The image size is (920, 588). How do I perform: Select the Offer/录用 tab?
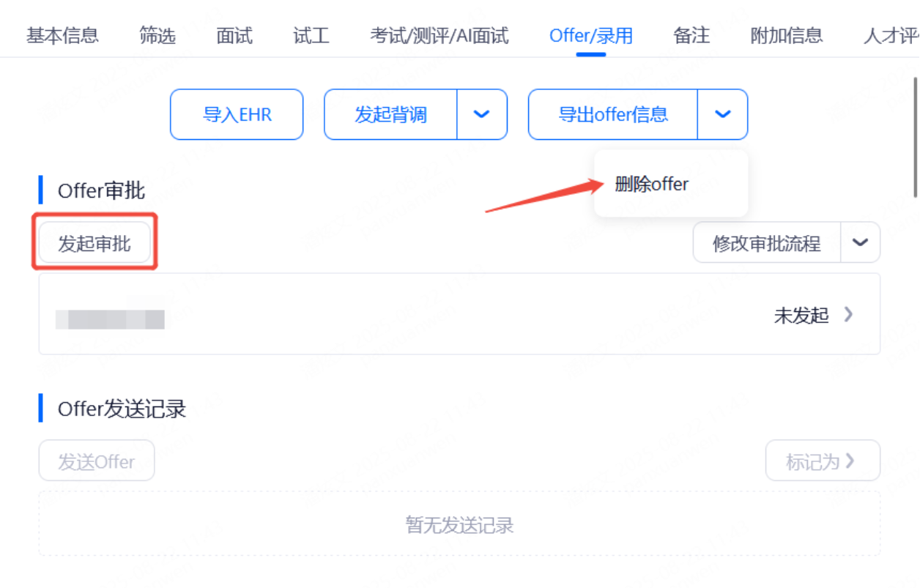[591, 35]
